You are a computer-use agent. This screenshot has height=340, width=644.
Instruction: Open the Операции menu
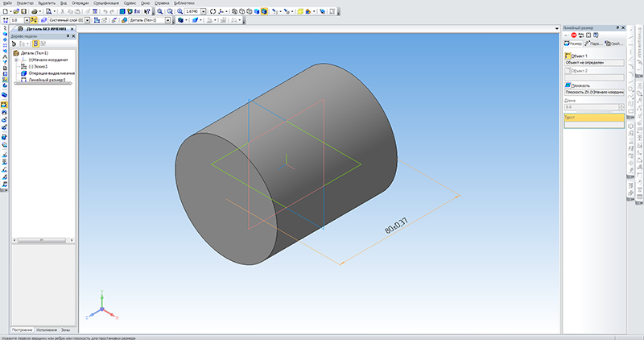coord(80,3)
